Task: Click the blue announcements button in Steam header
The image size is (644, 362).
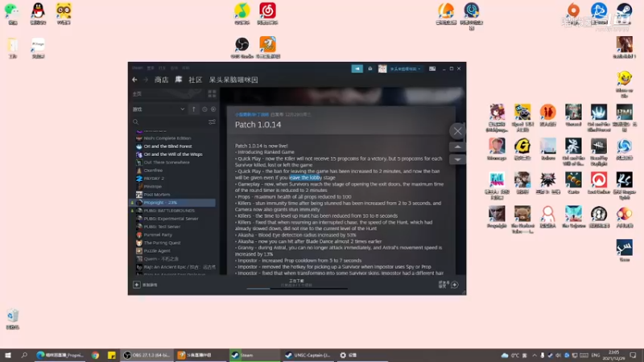Action: pyautogui.click(x=357, y=68)
